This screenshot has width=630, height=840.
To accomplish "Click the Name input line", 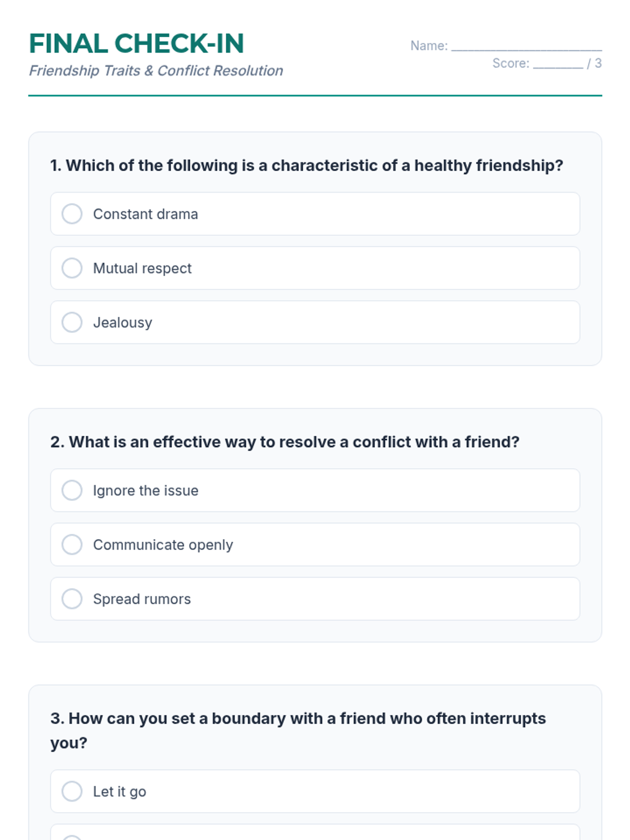I will (526, 46).
